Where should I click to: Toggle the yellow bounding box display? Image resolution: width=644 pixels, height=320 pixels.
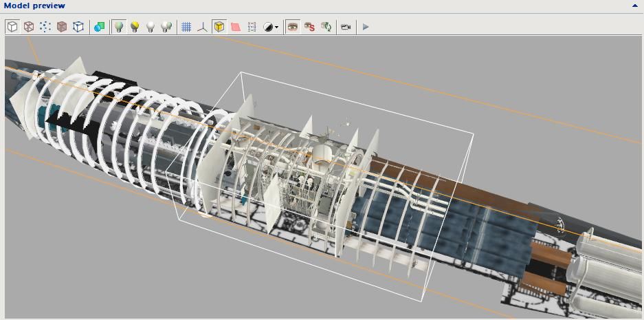(219, 27)
